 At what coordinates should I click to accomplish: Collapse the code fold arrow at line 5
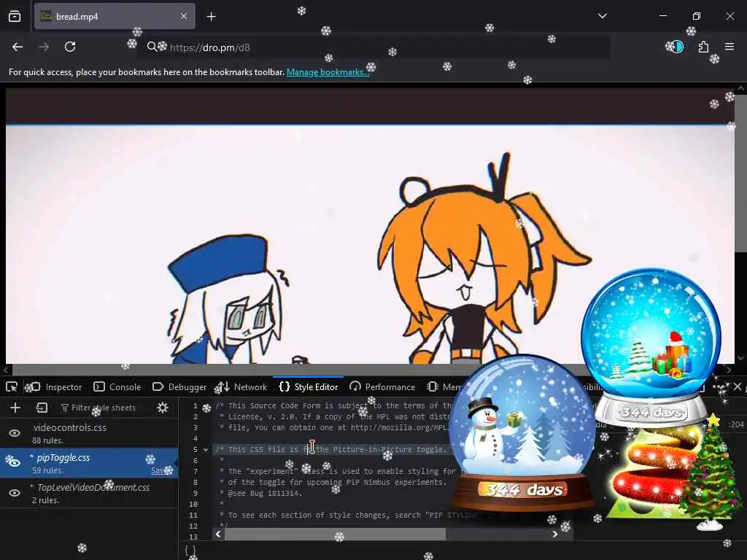click(206, 450)
